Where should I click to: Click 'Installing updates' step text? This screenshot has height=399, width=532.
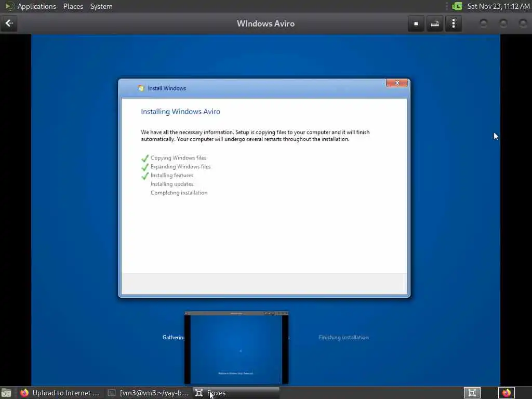[x=172, y=184]
